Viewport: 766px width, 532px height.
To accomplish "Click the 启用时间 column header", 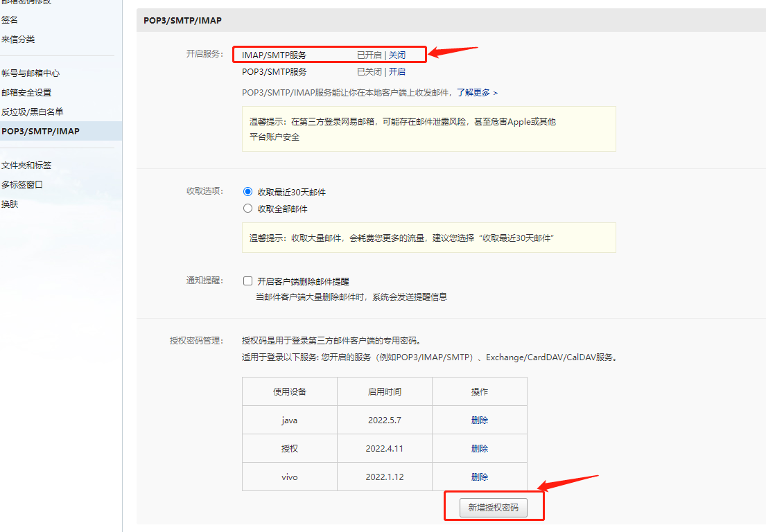I will (x=385, y=392).
